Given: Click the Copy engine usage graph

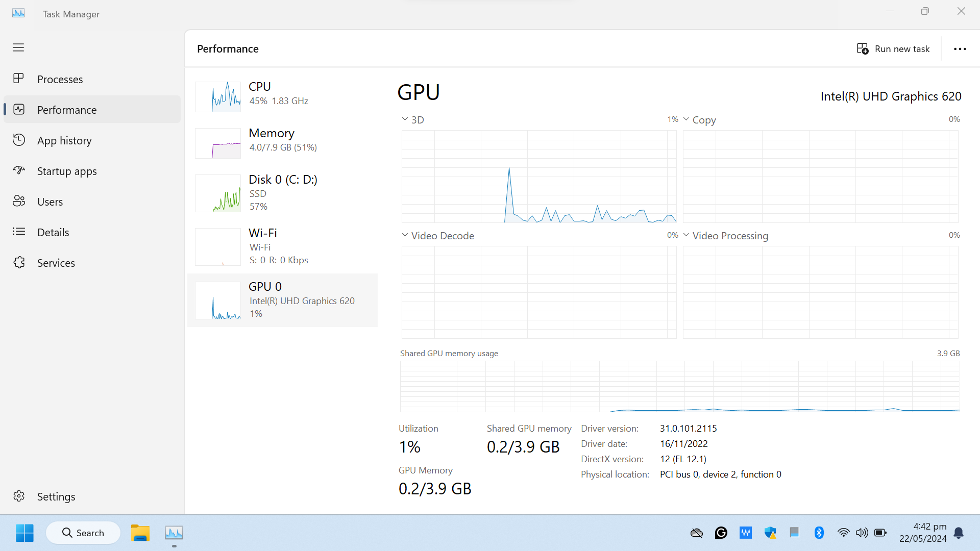Looking at the screenshot, I should point(820,177).
